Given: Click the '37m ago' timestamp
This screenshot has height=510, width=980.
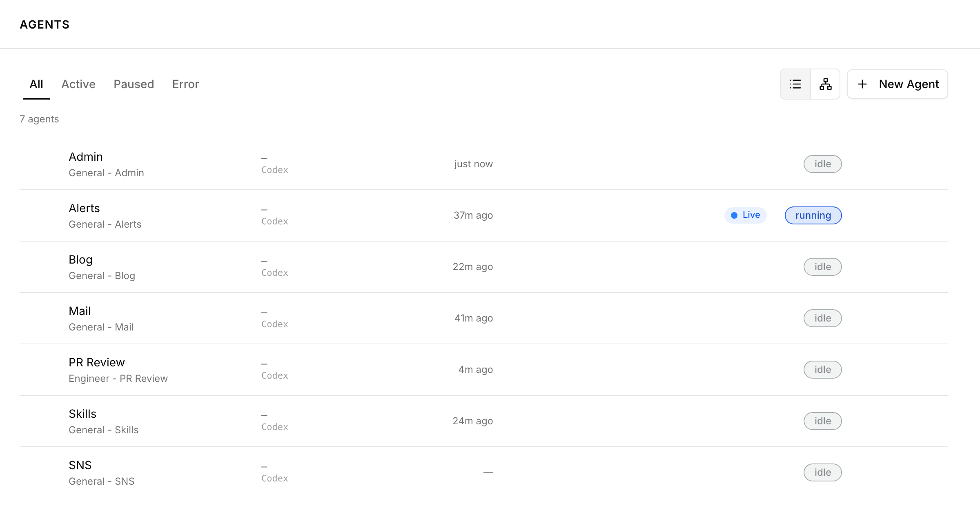Looking at the screenshot, I should tap(473, 215).
